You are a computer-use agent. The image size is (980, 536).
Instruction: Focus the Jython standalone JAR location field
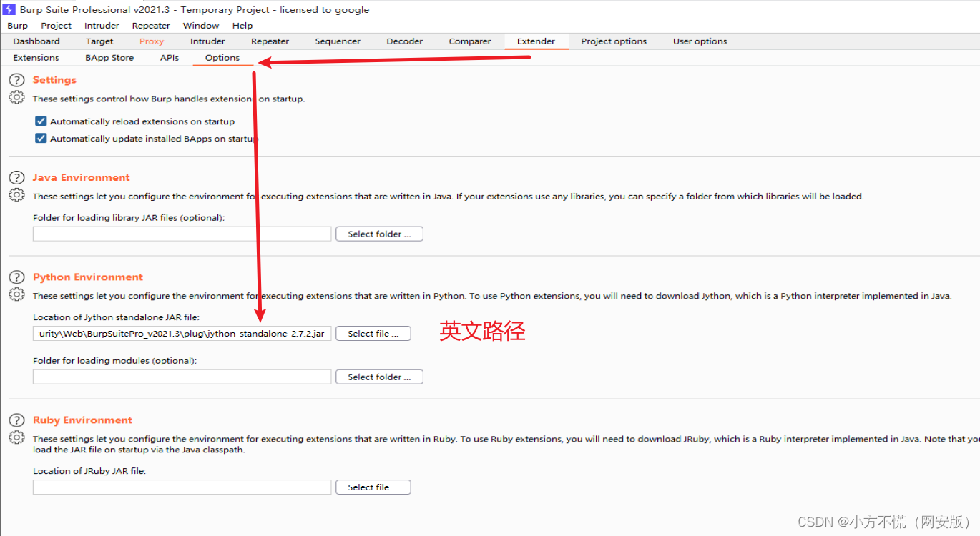pyautogui.click(x=182, y=334)
